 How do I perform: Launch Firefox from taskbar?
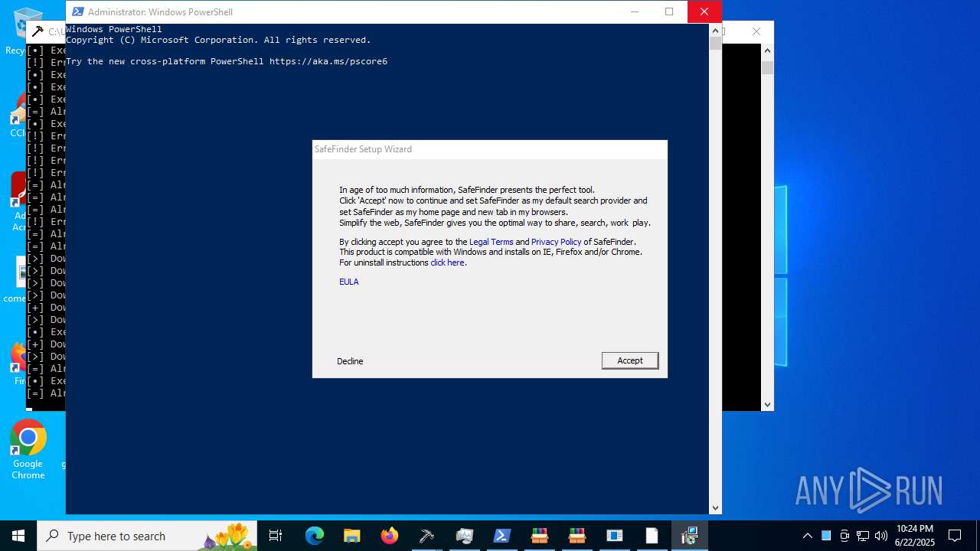click(389, 536)
